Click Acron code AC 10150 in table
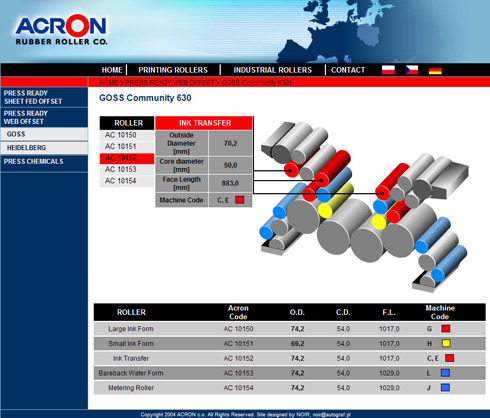Viewport: 490px width, 418px height. point(238,329)
